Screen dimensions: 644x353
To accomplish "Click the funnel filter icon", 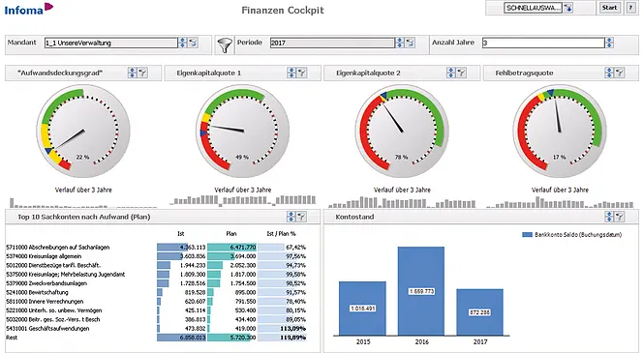I will [225, 45].
